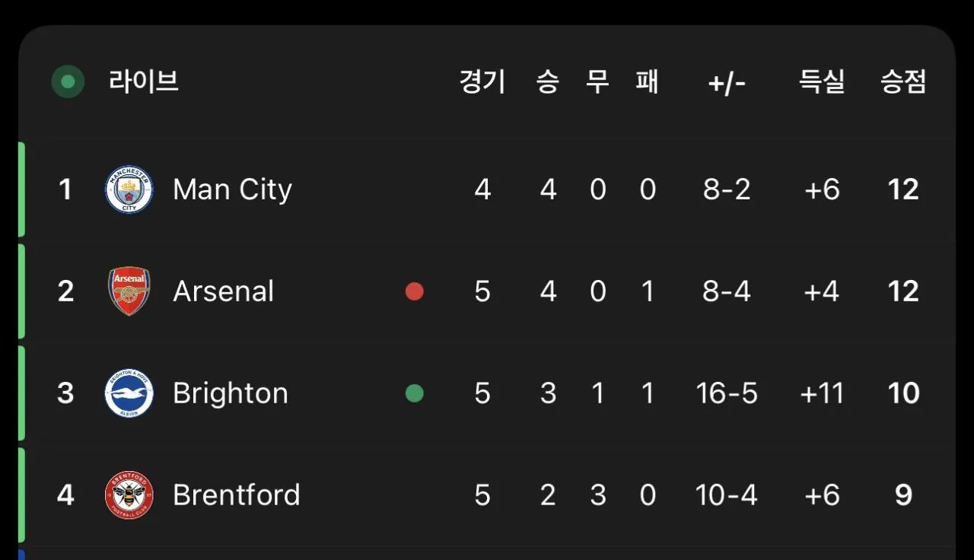Click the Brentford club crest
Screen dimensions: 974x560
(x=129, y=495)
